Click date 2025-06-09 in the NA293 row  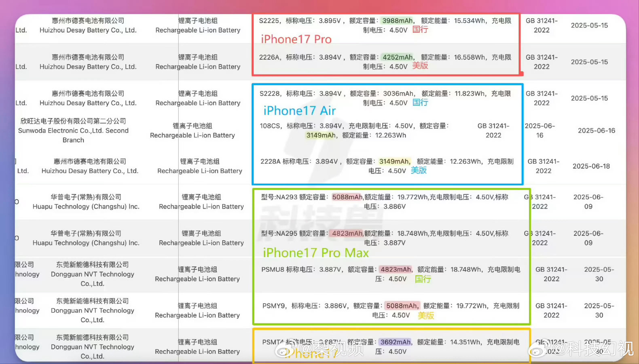click(588, 202)
